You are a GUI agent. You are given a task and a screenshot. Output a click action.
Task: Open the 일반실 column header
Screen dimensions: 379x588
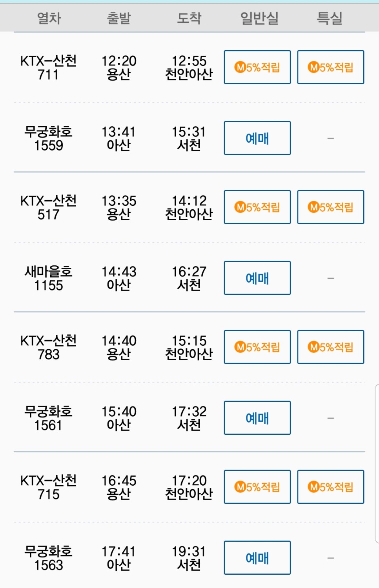259,18
